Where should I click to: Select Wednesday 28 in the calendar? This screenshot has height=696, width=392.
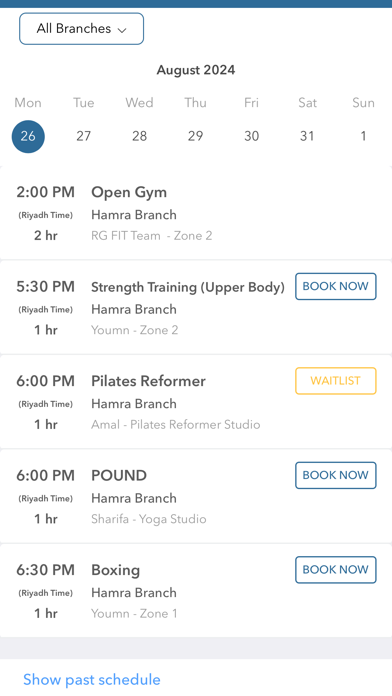(x=139, y=136)
